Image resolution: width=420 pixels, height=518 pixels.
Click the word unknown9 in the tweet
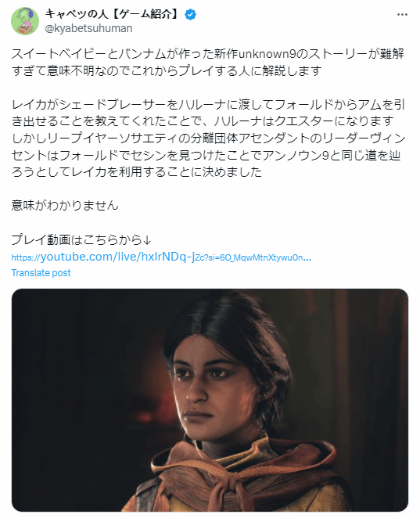point(267,54)
